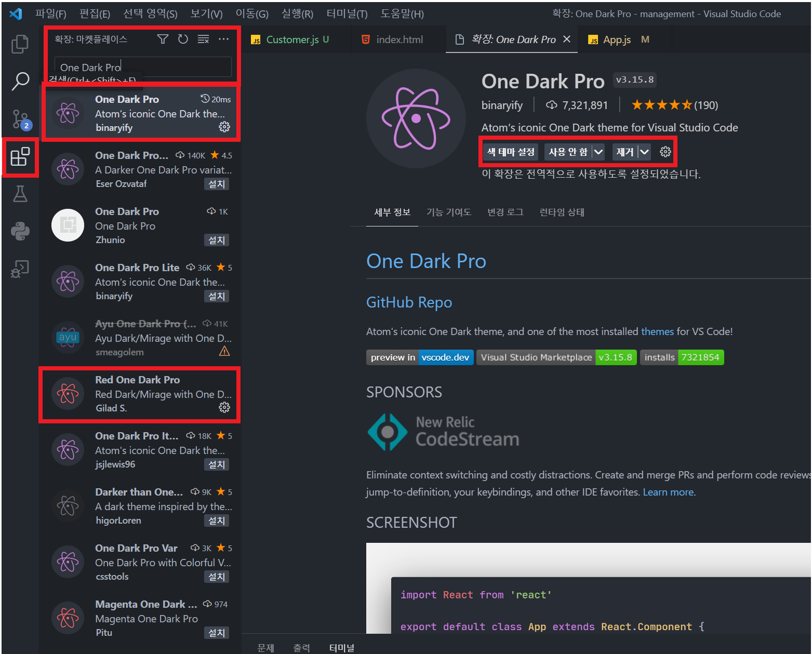The image size is (812, 654).
Task: Open the 문제 panel tab
Action: (x=266, y=647)
